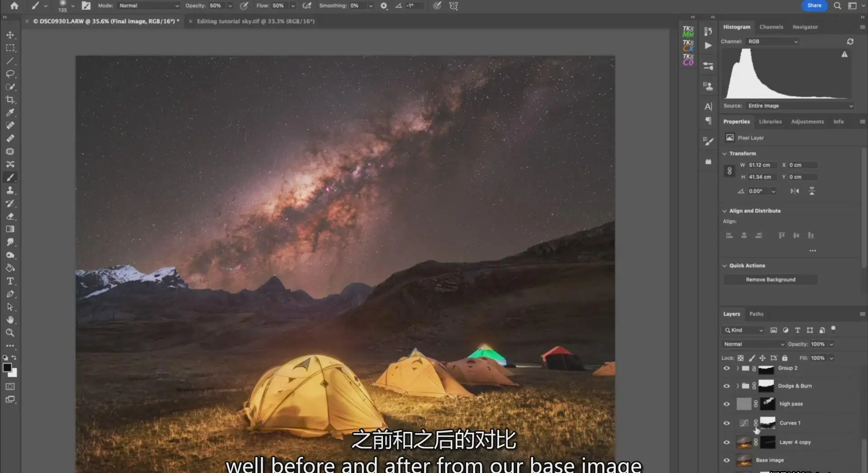Hide the Dodge & Burn group
The width and height of the screenshot is (868, 473).
[x=726, y=386]
